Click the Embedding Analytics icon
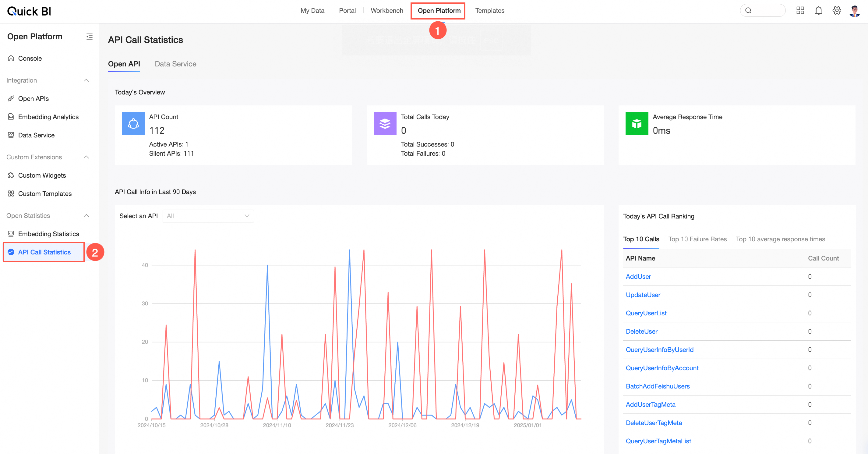Screen dimensions: 868x454 tap(11, 117)
